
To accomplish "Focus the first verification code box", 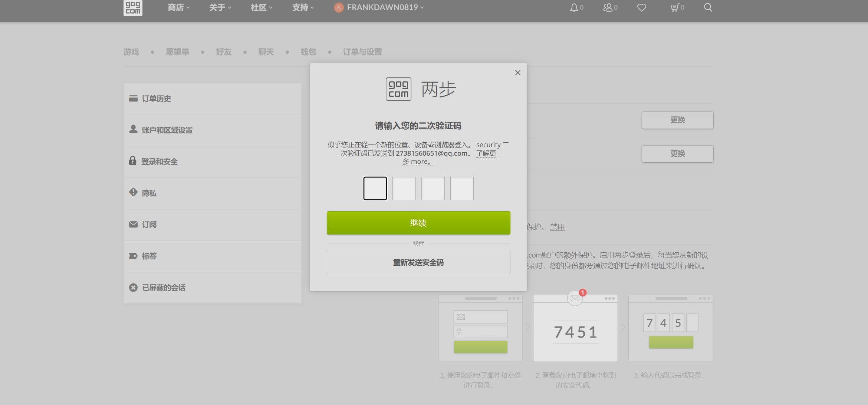I will (x=375, y=188).
